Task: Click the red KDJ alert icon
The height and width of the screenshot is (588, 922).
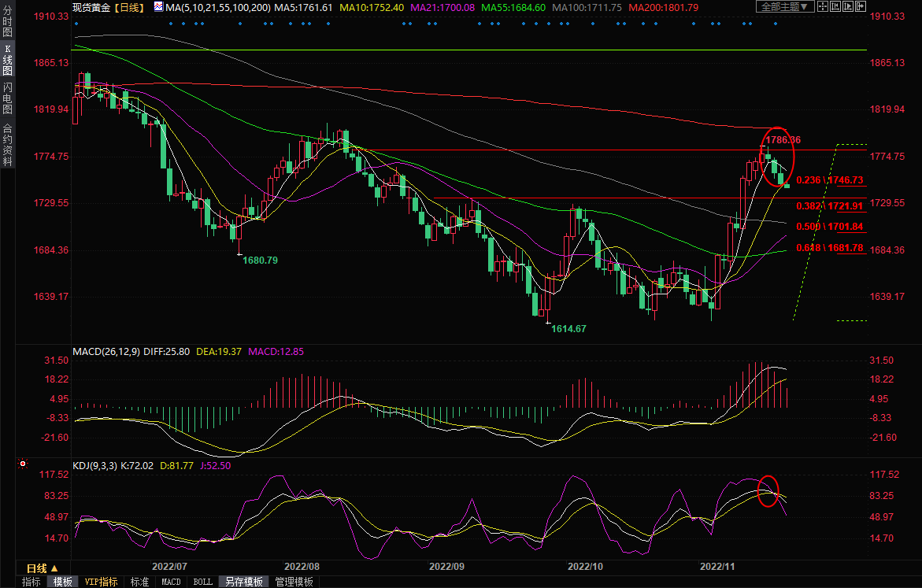Action: point(23,465)
